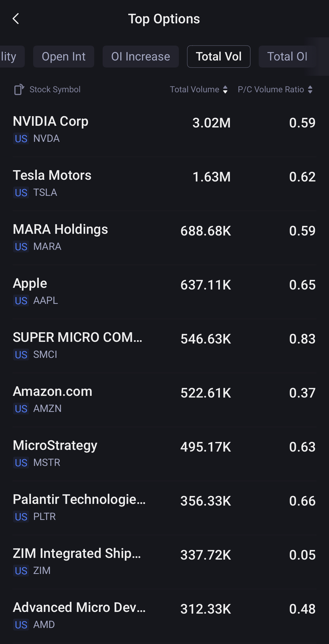This screenshot has height=644, width=329.
Task: Open Tesla Motors TSLA row
Action: (164, 183)
